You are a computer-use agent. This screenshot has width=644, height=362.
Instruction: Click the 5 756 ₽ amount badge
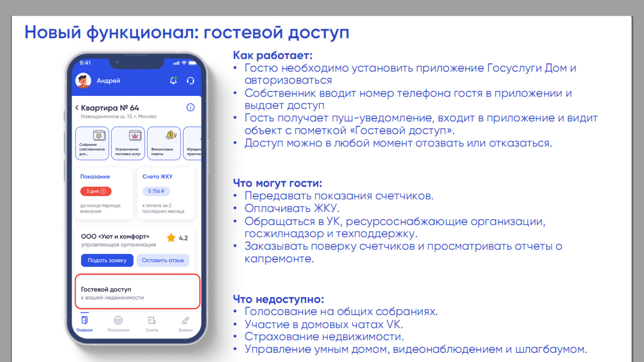coord(156,191)
